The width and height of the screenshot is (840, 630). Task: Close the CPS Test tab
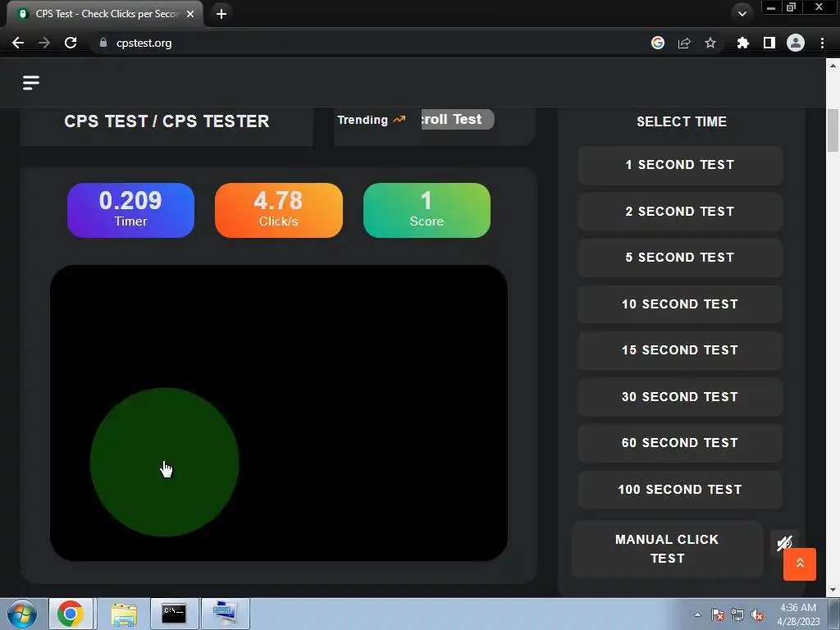(190, 14)
